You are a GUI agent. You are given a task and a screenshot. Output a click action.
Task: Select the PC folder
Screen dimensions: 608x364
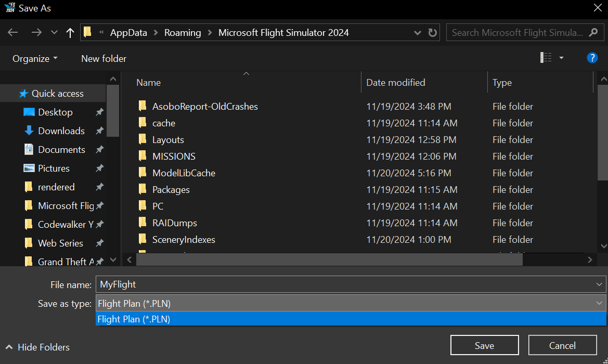158,206
